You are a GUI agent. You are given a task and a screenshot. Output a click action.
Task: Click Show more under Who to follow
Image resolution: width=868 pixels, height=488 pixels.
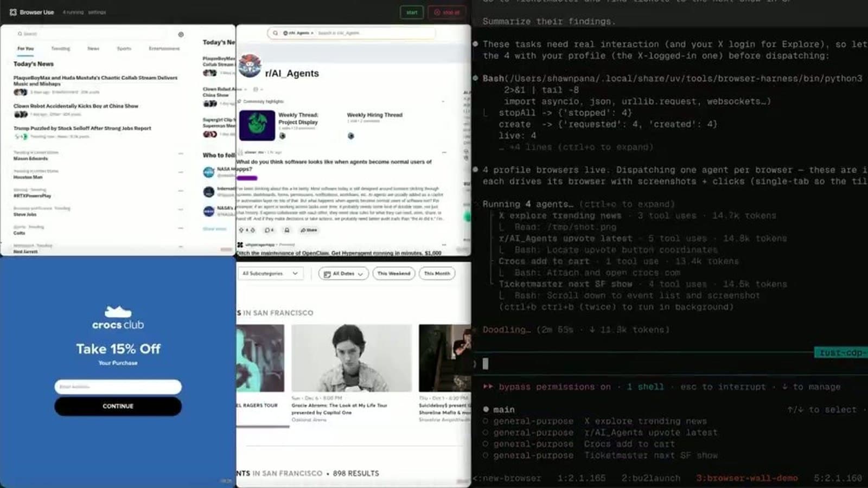(214, 229)
